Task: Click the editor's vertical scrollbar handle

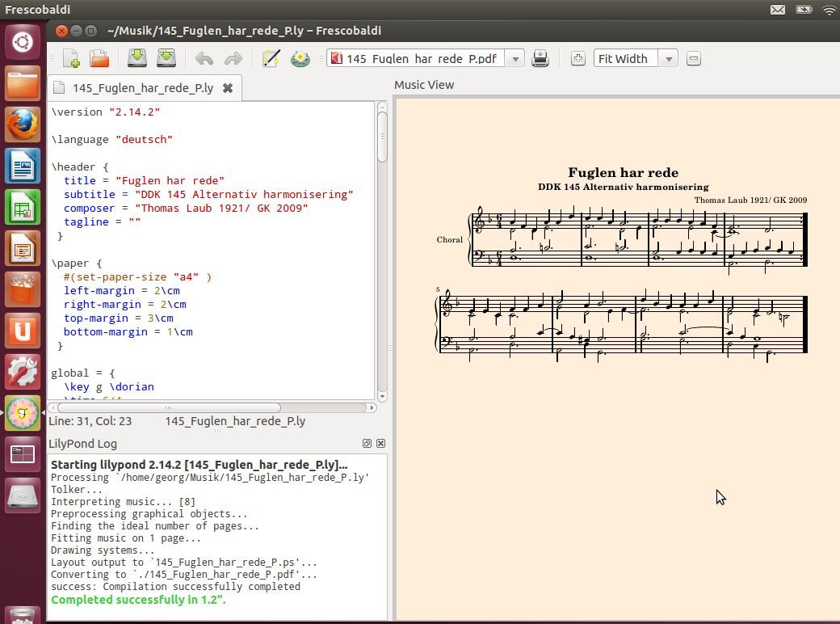Action: tap(382, 136)
